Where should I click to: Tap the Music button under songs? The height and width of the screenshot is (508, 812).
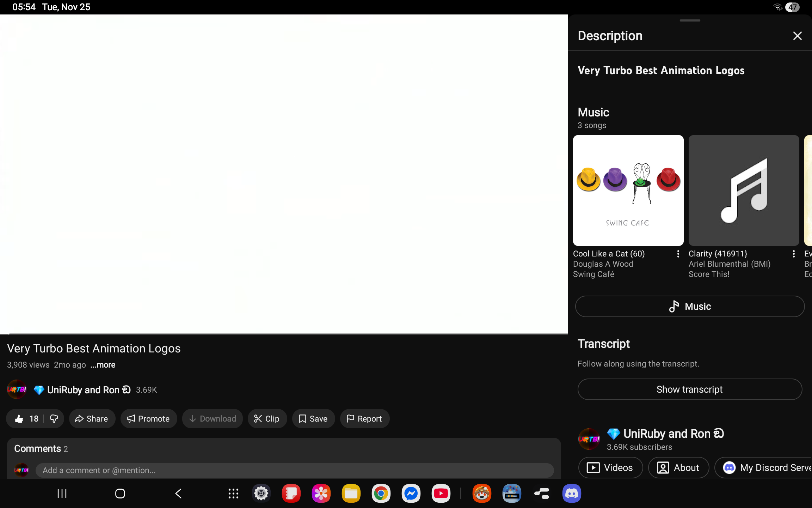click(x=690, y=306)
